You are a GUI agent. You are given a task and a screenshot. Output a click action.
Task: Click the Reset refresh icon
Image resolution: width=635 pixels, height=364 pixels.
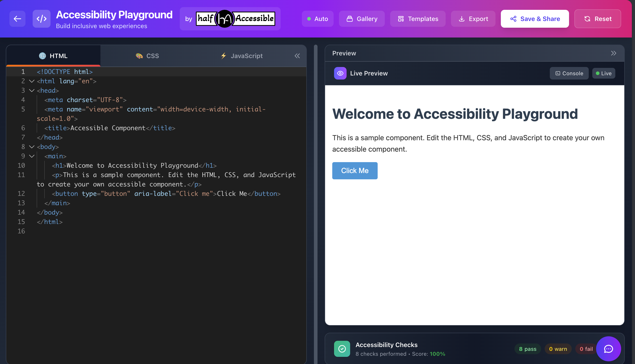pos(587,19)
